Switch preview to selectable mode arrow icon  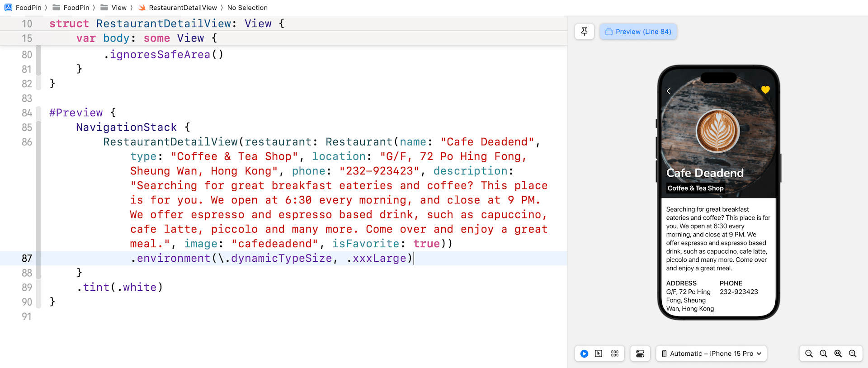pyautogui.click(x=599, y=354)
